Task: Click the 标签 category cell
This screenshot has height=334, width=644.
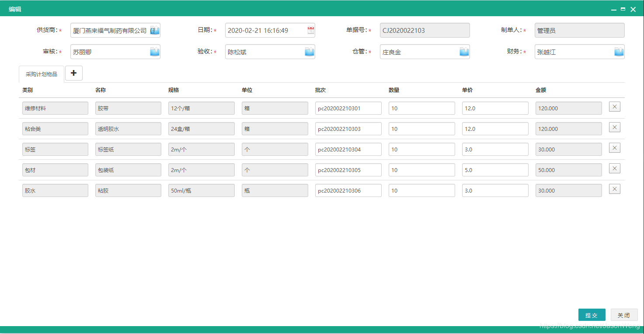Action: (x=55, y=149)
